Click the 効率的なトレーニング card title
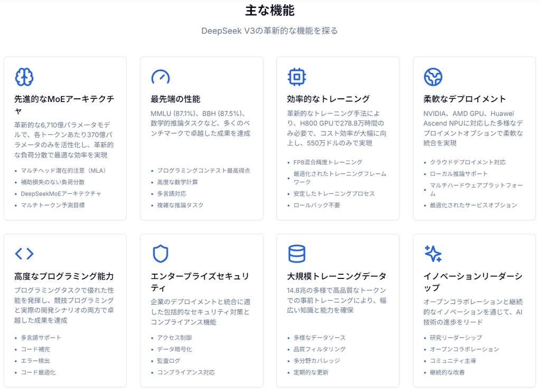 (x=328, y=99)
